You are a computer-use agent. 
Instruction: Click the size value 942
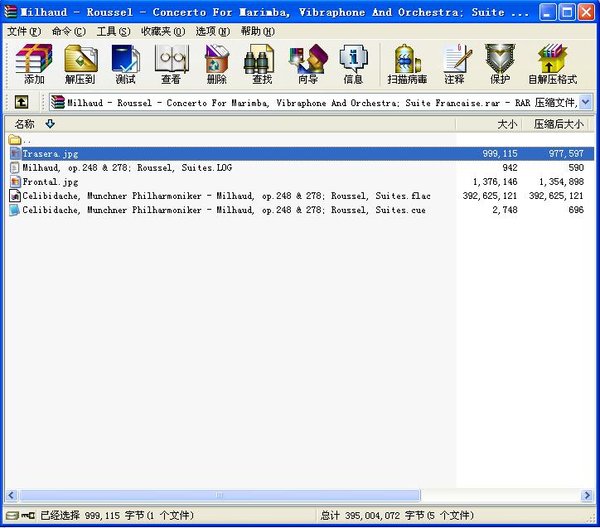point(510,168)
